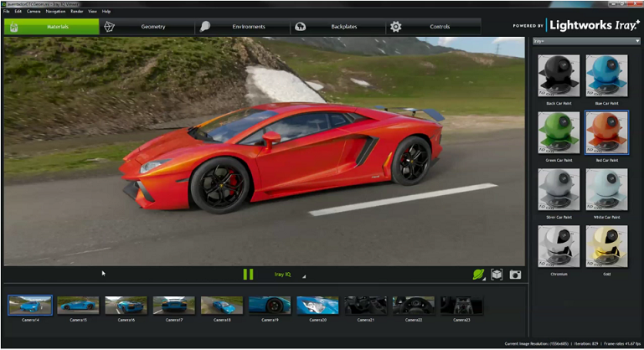Open the Edit menu
The image size is (644, 350).
pos(18,12)
